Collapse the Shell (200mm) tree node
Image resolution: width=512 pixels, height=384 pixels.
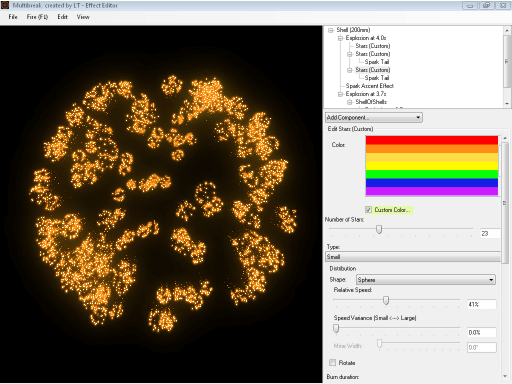[x=331, y=30]
